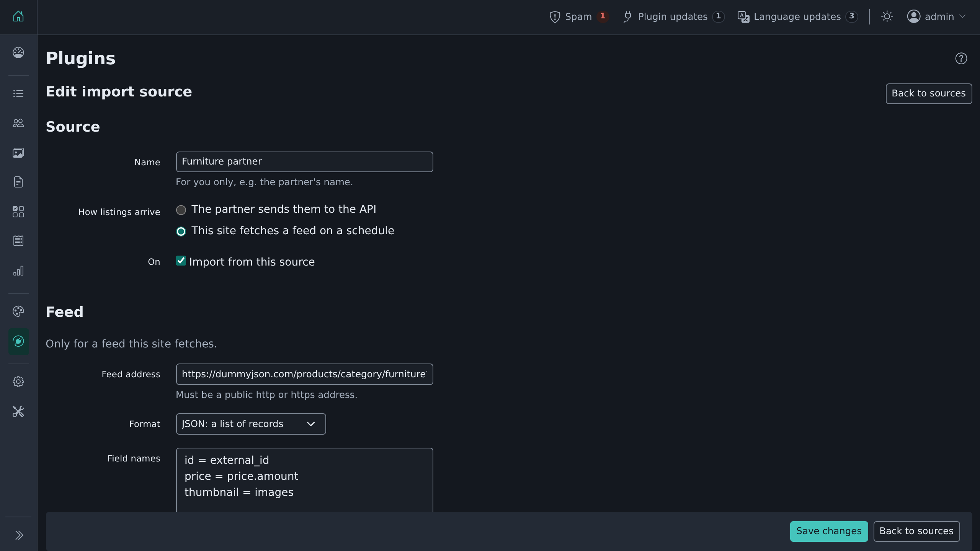
Task: Open the list items sidebar icon
Action: pos(18,93)
